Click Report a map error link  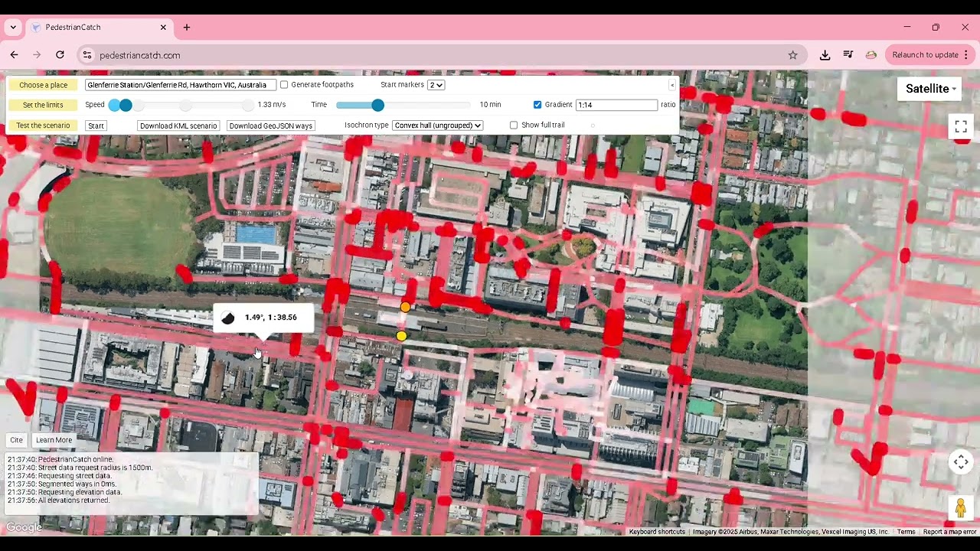949,532
